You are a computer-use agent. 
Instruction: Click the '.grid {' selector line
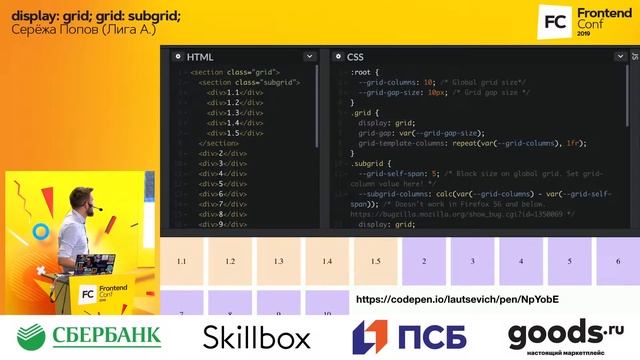tap(364, 113)
